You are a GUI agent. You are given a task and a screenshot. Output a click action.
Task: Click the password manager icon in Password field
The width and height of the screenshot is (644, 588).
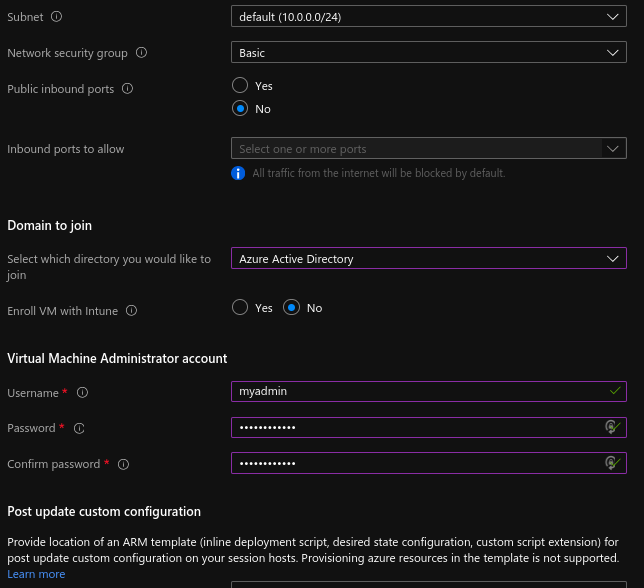pyautogui.click(x=610, y=427)
